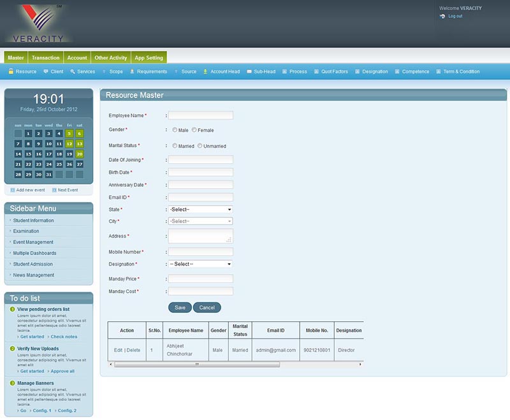Select day 20 in the calendar

click(80, 154)
